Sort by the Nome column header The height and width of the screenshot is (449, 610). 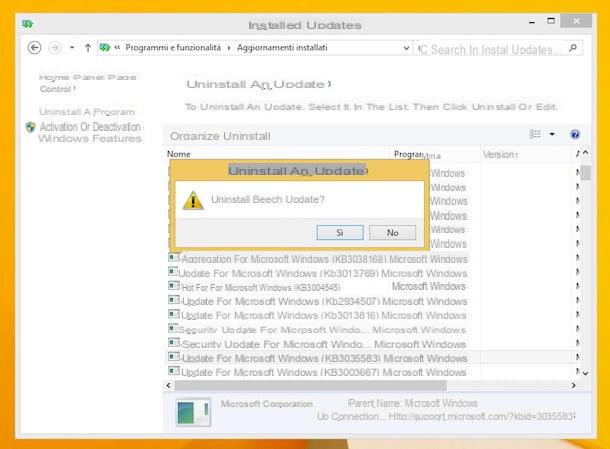tap(179, 154)
